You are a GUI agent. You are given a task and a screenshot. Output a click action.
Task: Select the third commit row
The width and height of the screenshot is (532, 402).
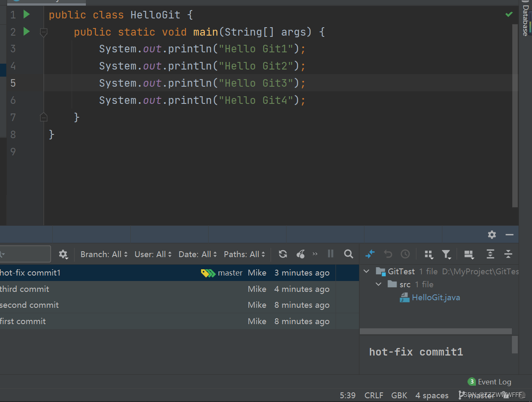[179, 289]
